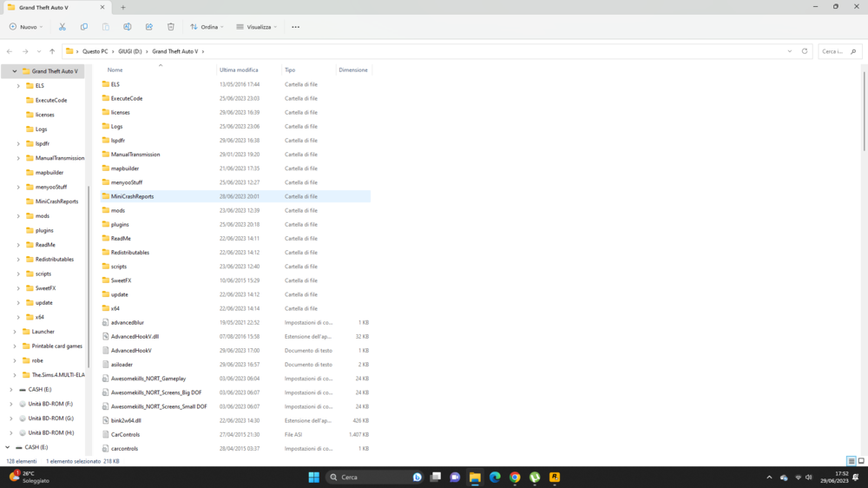Open address bar history dropdown
The width and height of the screenshot is (868, 488).
coord(789,51)
